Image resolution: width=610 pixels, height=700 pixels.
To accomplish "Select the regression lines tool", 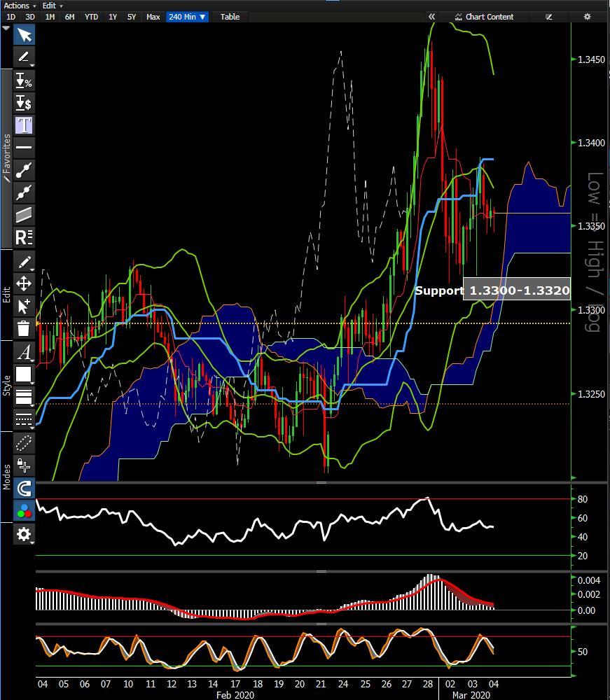I will [24, 237].
